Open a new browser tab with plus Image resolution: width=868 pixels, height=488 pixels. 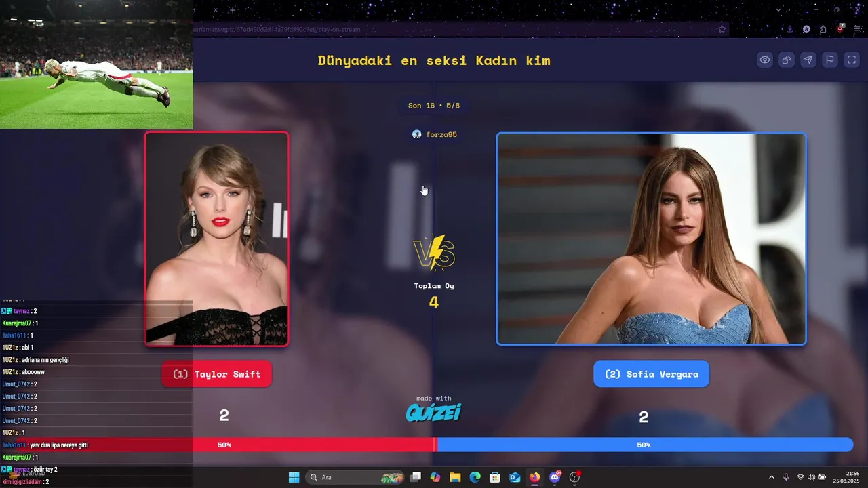pyautogui.click(x=233, y=10)
